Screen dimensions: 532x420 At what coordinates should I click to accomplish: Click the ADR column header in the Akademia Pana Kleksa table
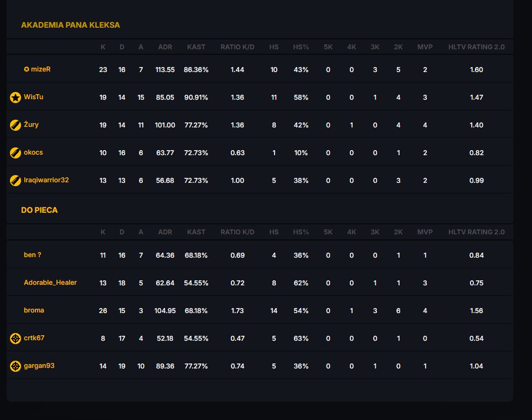coord(165,47)
